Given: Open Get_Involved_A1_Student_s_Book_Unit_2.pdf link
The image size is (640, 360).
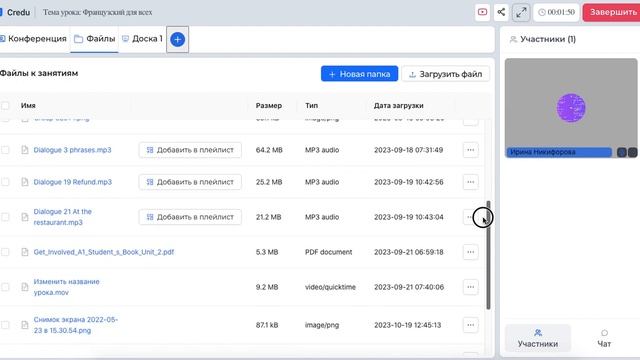Looking at the screenshot, I should pos(104,252).
